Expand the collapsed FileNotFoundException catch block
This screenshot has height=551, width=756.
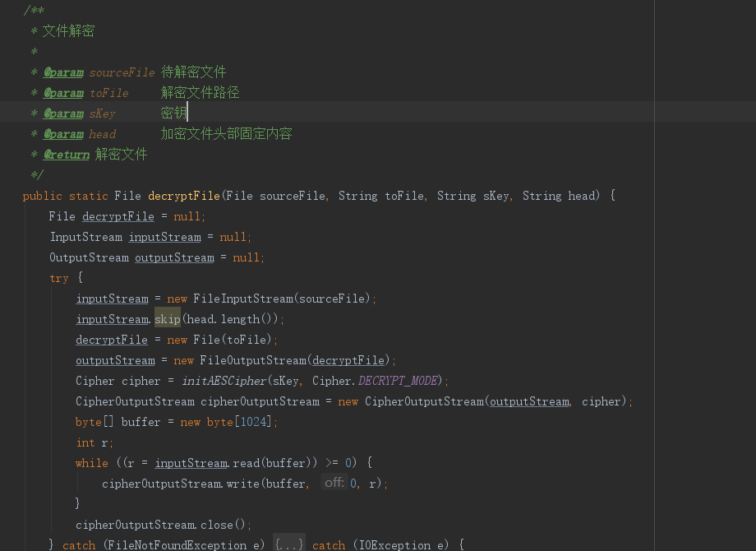point(289,544)
